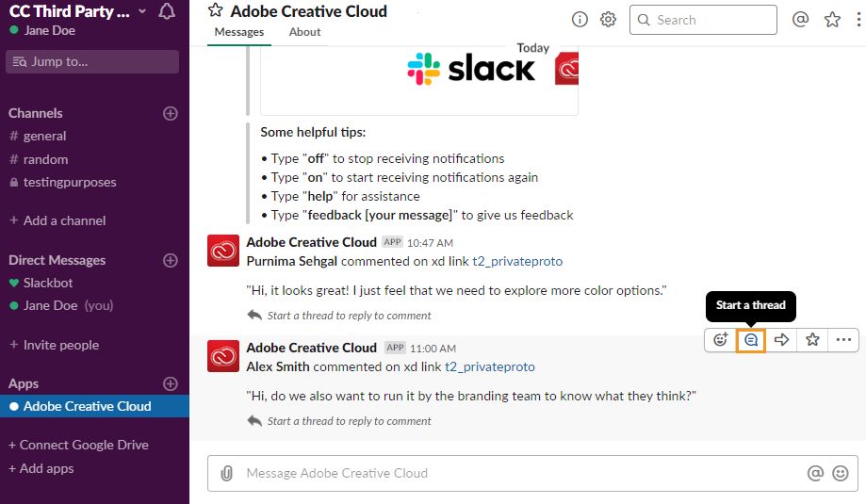Show mentions with the @ icon
The image size is (866, 504).
coord(801,19)
